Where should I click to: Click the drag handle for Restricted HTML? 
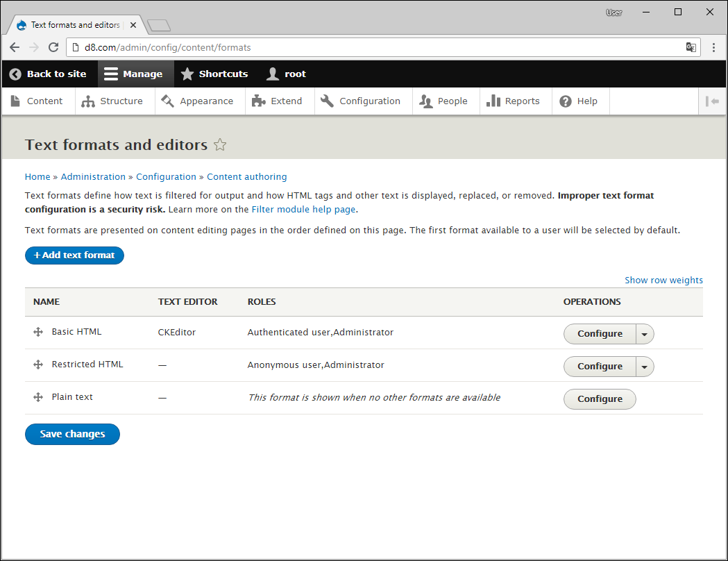(x=38, y=365)
